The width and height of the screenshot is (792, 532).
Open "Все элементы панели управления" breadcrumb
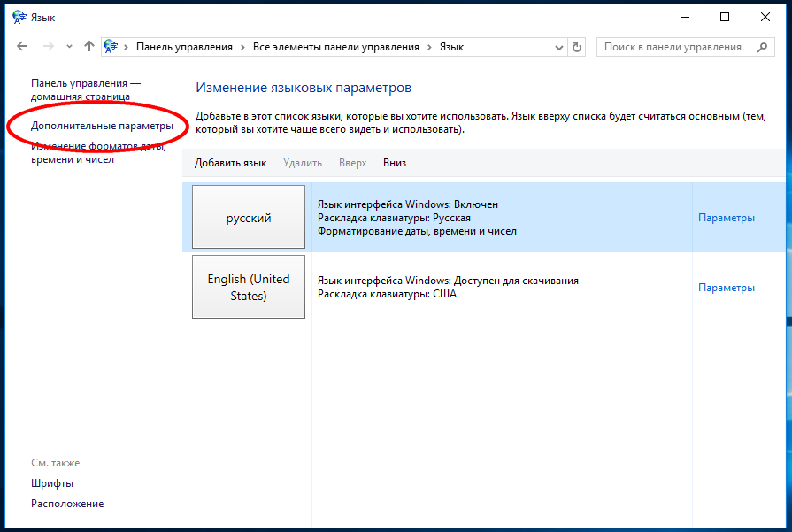pos(336,47)
